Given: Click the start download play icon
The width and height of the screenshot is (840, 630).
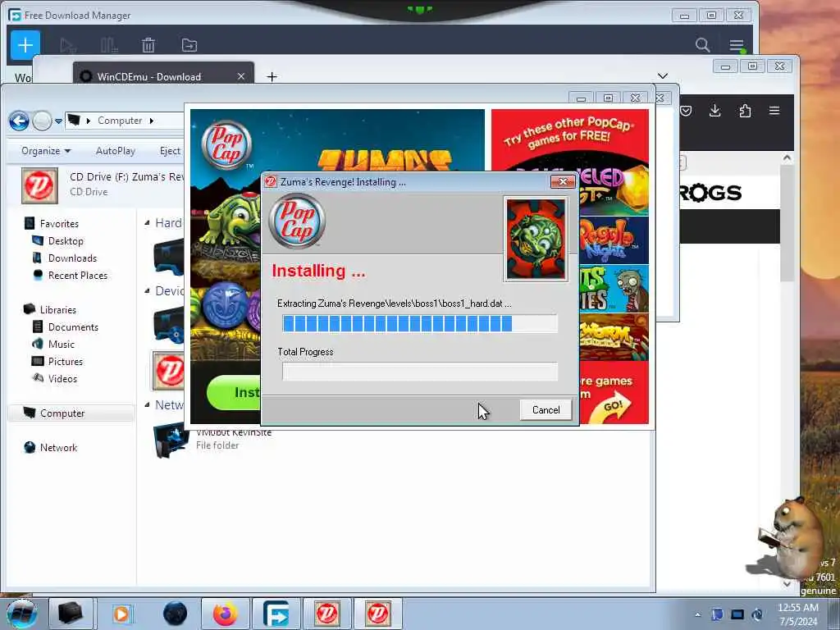Looking at the screenshot, I should 67,46.
